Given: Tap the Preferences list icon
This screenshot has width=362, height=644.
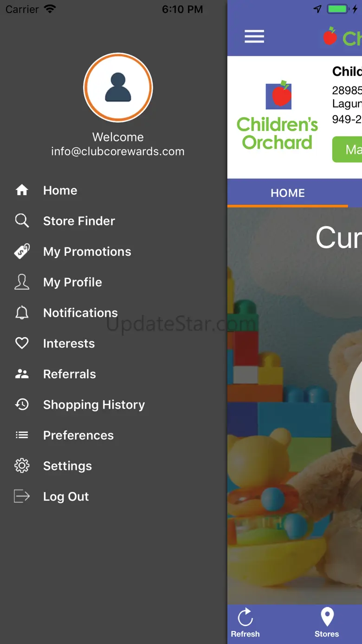Looking at the screenshot, I should pos(22,435).
